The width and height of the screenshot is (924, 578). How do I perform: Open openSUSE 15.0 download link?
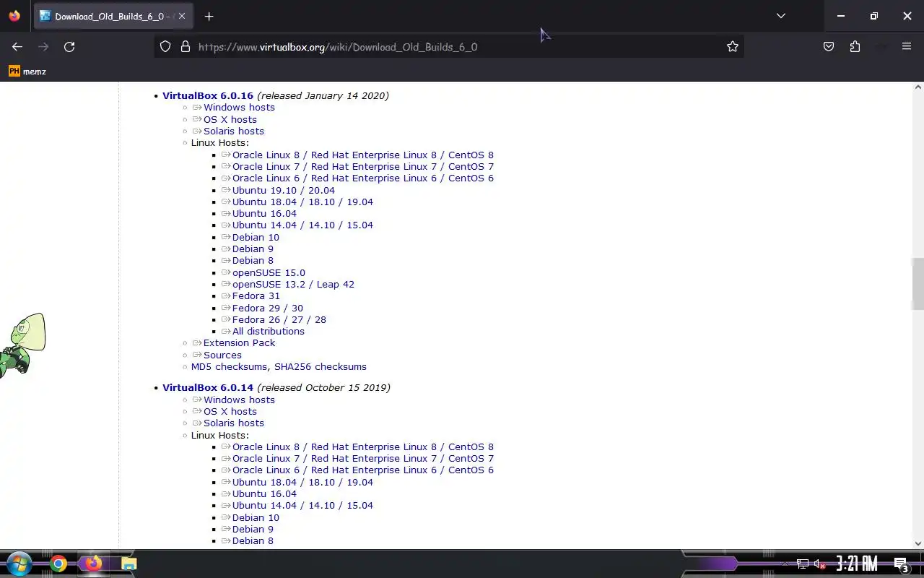coord(269,272)
